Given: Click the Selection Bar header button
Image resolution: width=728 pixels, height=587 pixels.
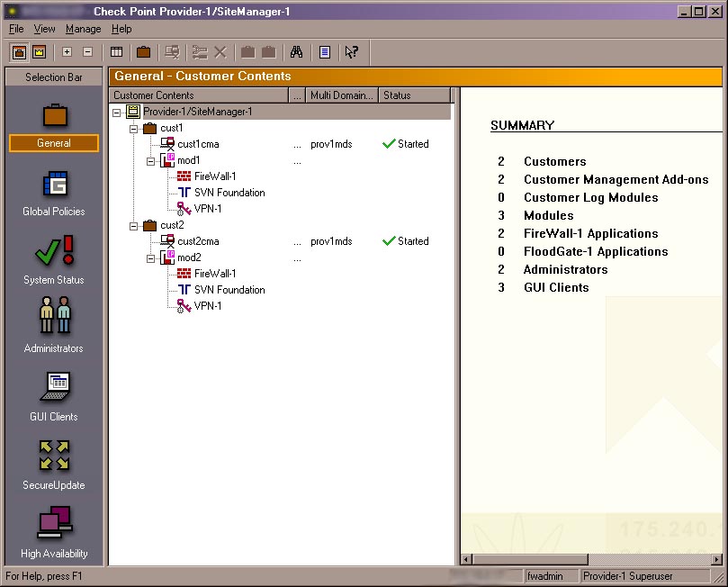Looking at the screenshot, I should pos(54,77).
